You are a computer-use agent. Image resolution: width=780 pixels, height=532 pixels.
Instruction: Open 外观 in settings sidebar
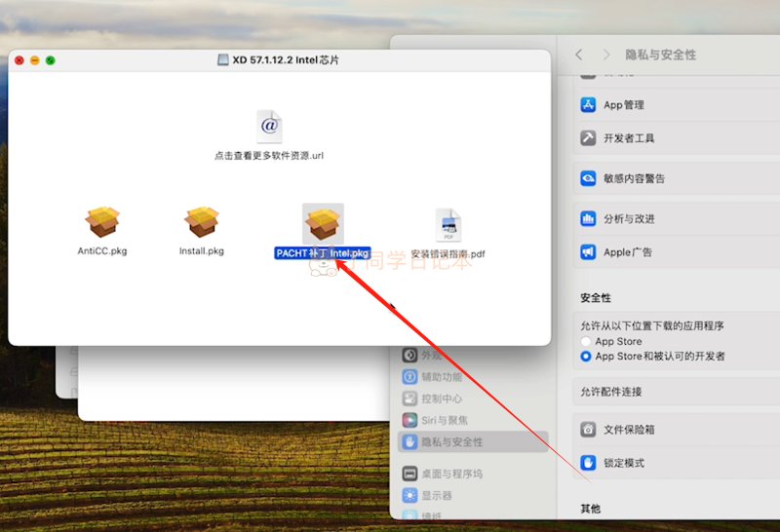(x=473, y=355)
